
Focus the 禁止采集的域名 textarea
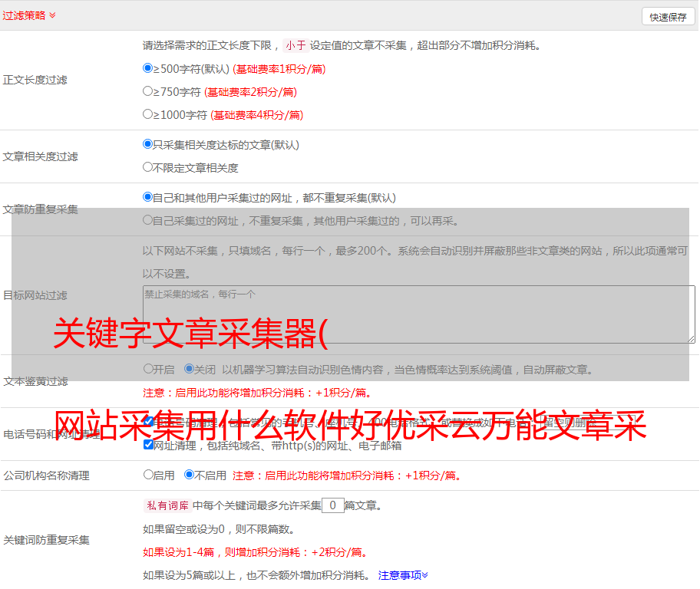pyautogui.click(x=419, y=314)
